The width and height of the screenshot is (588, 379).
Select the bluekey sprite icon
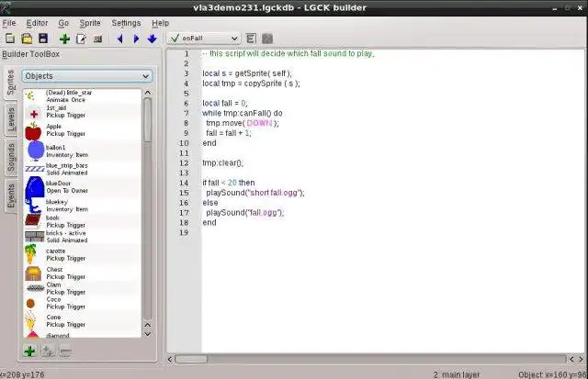33,206
